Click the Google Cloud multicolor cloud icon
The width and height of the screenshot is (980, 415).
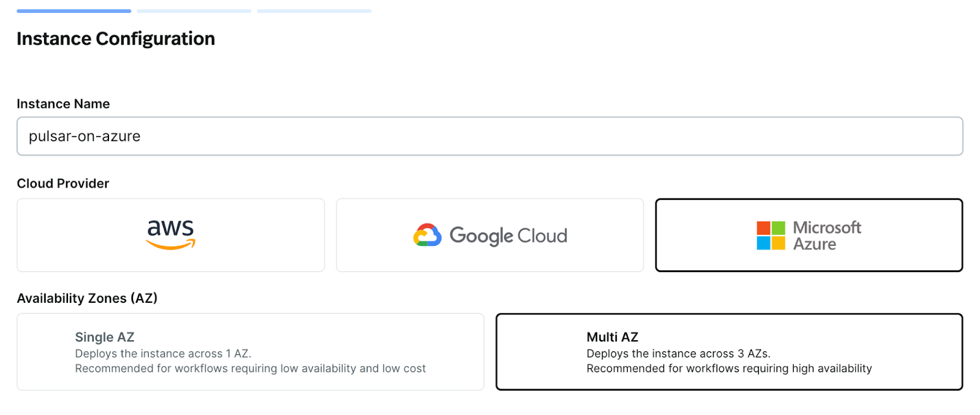(427, 235)
